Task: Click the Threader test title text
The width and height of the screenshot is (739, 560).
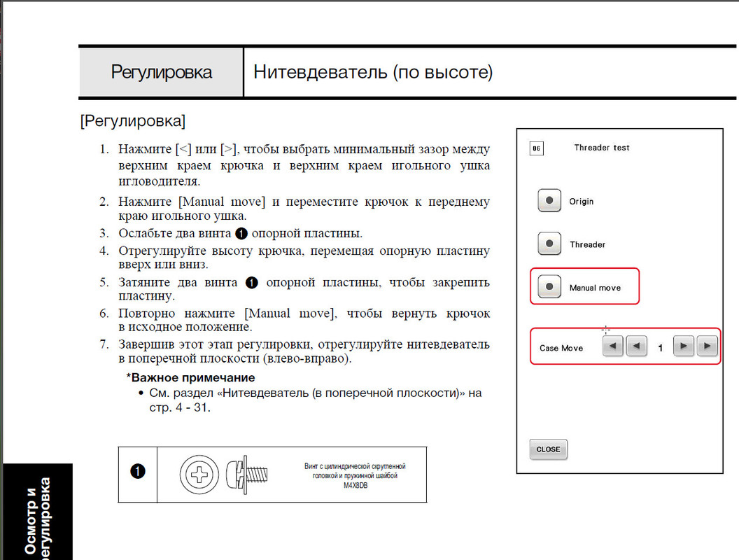Action: tap(601, 148)
